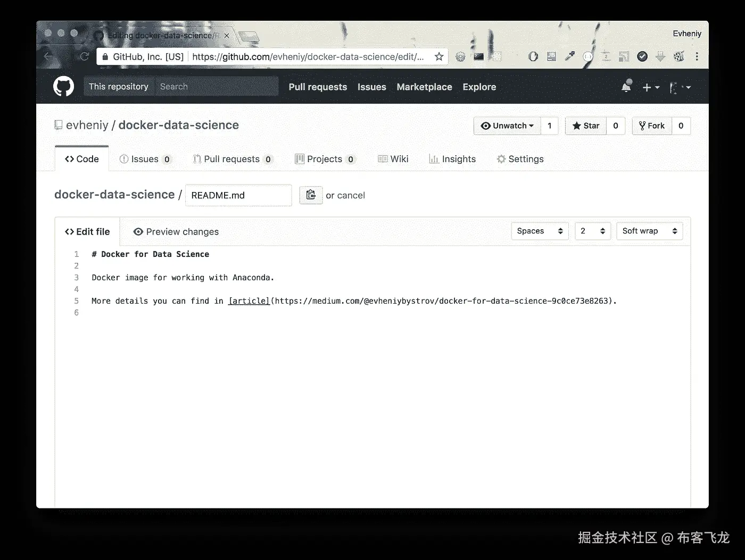Image resolution: width=745 pixels, height=560 pixels.
Task: Open the Soft wrap mode dropdown
Action: (650, 231)
